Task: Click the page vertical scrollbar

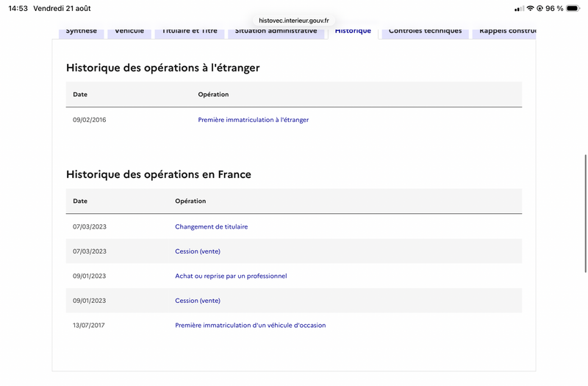Action: (x=585, y=213)
